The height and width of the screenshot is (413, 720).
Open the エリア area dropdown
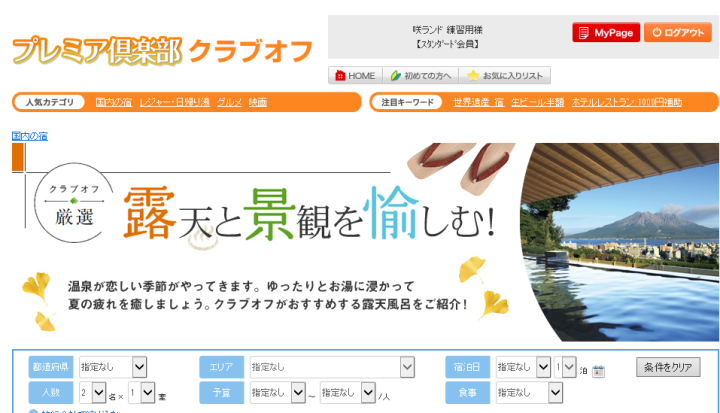point(332,367)
